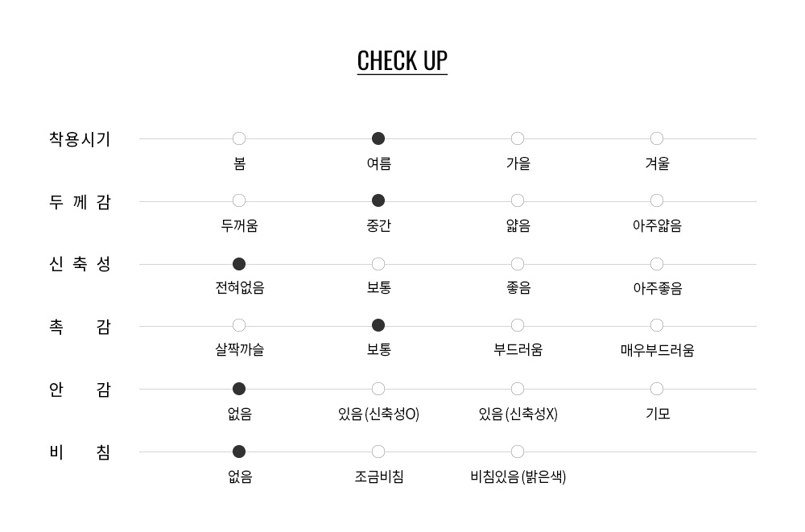Select the 있음(신축성O) lining circle
The height and width of the screenshot is (532, 805).
pyautogui.click(x=378, y=389)
